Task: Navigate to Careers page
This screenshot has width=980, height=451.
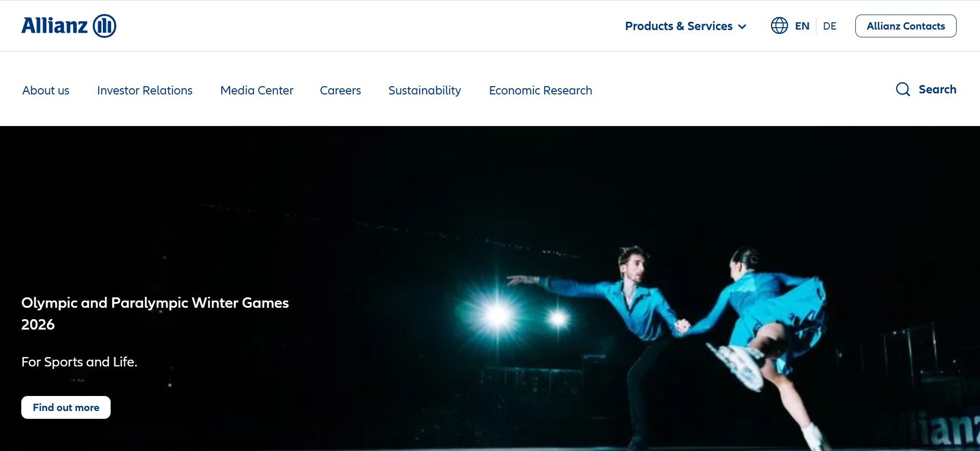Action: coord(340,90)
